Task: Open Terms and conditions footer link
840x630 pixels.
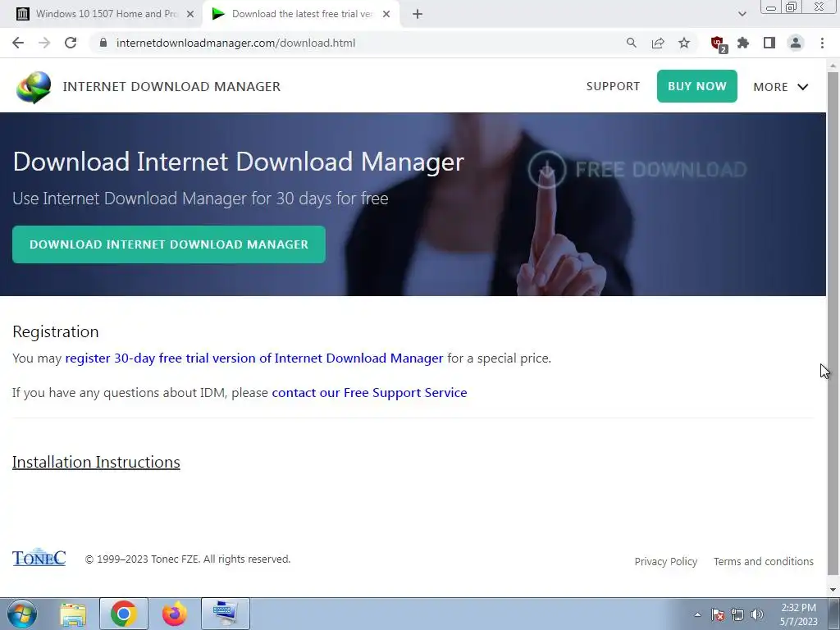Action: [764, 561]
